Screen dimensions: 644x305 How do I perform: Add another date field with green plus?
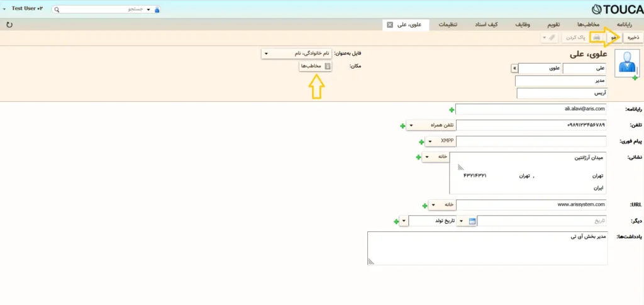pyautogui.click(x=396, y=221)
